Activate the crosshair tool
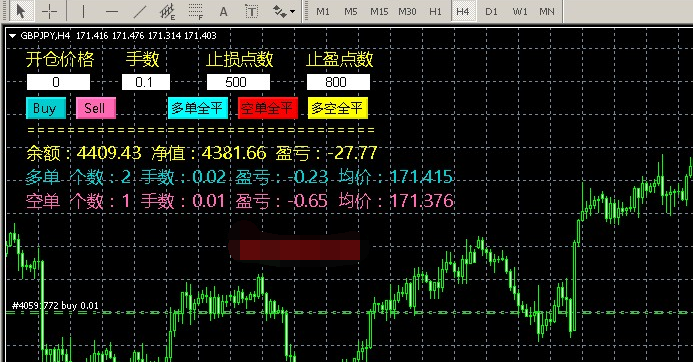This screenshot has width=693, height=362. click(50, 11)
